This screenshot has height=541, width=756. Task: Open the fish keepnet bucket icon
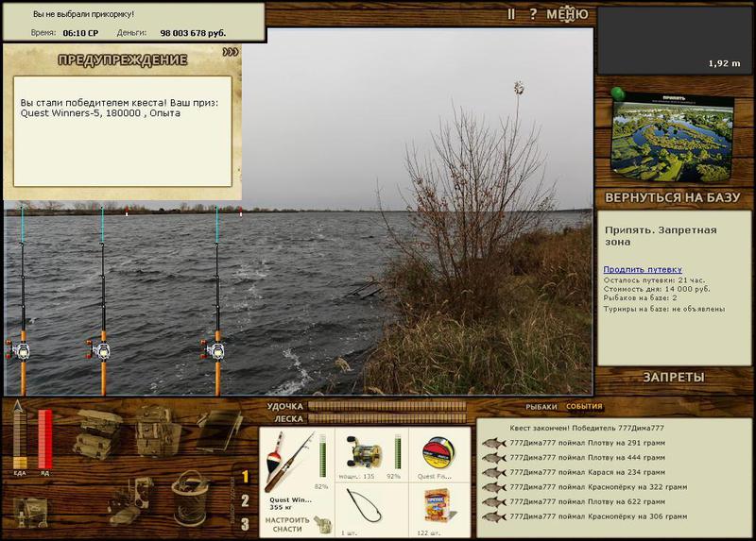[x=191, y=499]
